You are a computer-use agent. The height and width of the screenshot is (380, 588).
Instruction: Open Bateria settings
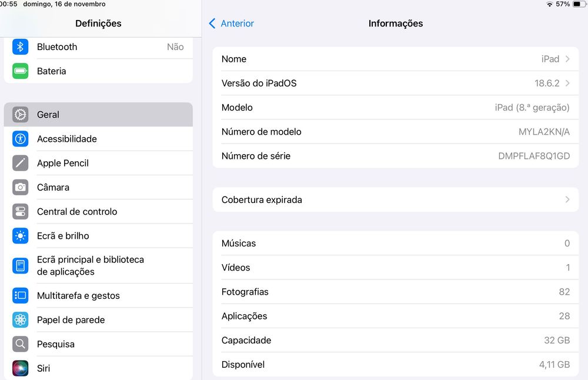tap(98, 71)
